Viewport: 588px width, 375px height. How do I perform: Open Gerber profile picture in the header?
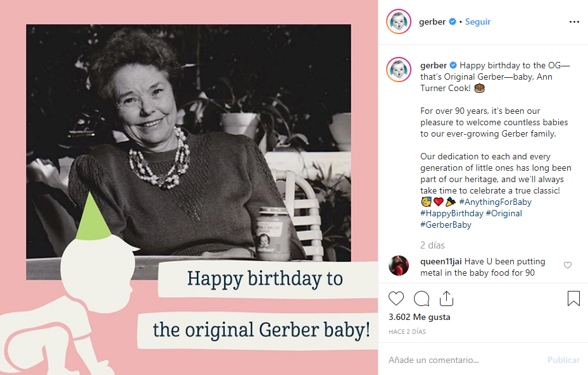[x=399, y=22]
